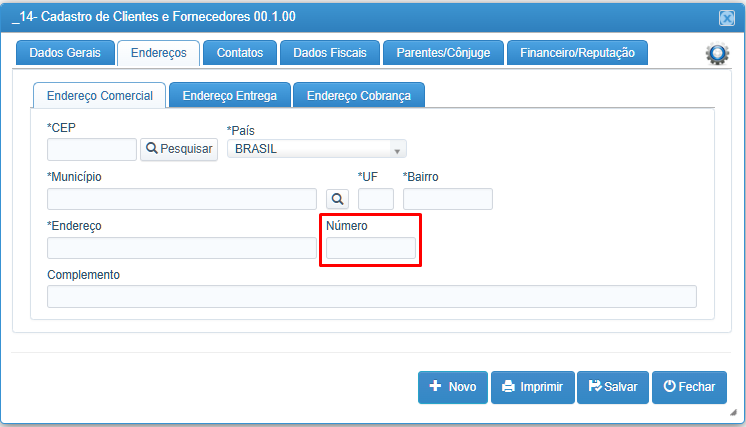Expand the País dropdown arrow
Image resolution: width=746 pixels, height=427 pixels.
[x=397, y=150]
